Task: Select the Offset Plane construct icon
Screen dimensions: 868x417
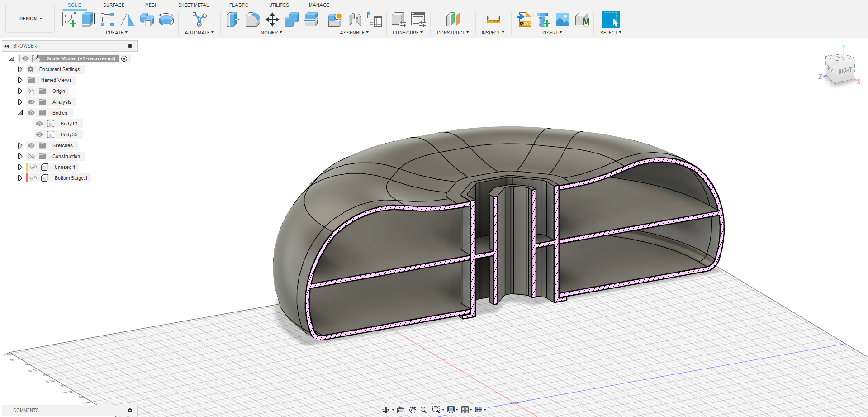Action: point(453,19)
